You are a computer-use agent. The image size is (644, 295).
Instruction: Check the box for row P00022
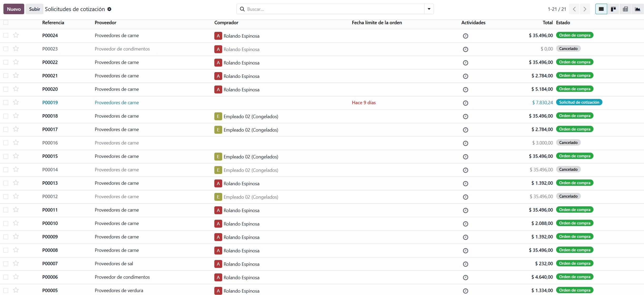(6, 62)
